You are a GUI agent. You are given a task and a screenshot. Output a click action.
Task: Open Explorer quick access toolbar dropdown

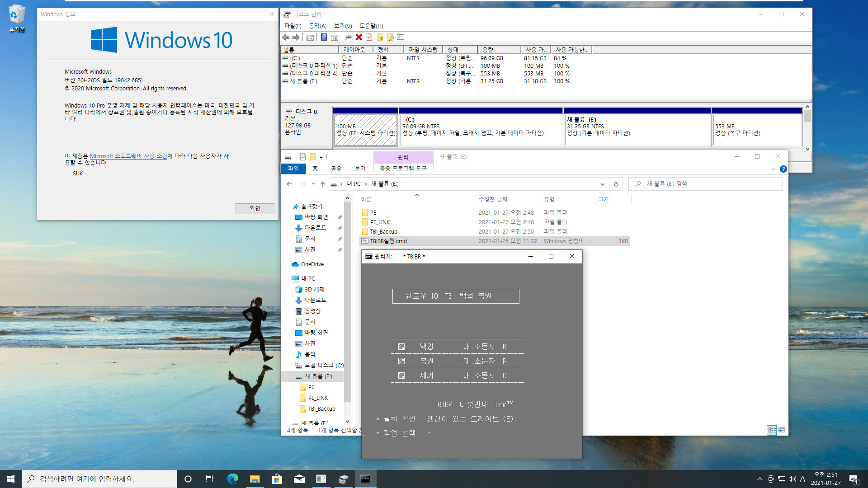321,157
